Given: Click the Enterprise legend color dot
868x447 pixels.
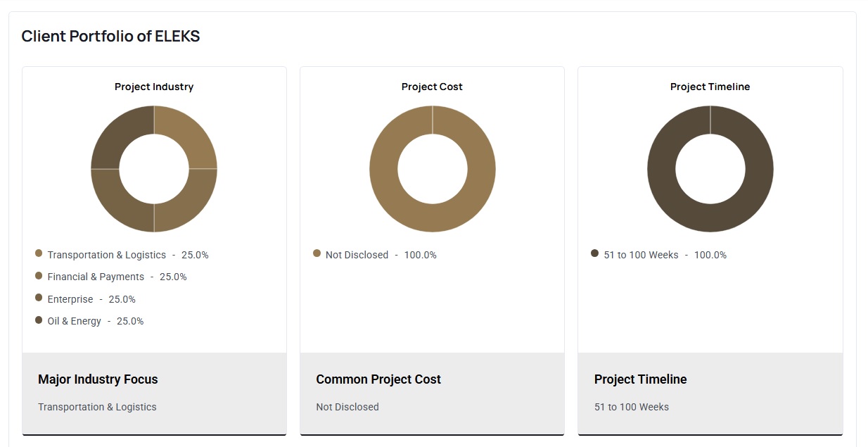Looking at the screenshot, I should pyautogui.click(x=39, y=298).
